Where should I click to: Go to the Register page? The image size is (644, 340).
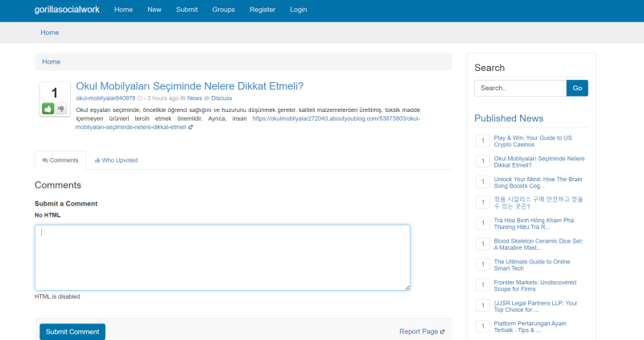coord(262,10)
